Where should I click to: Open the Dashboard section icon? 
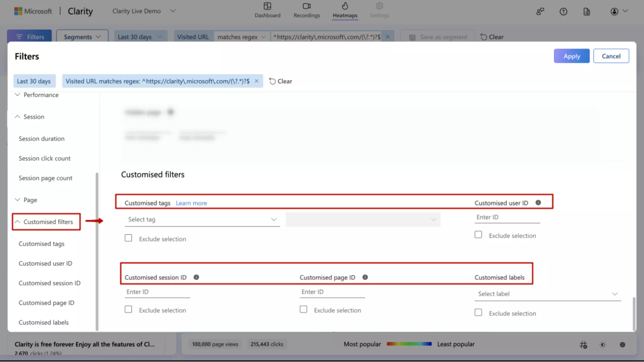[x=267, y=6]
